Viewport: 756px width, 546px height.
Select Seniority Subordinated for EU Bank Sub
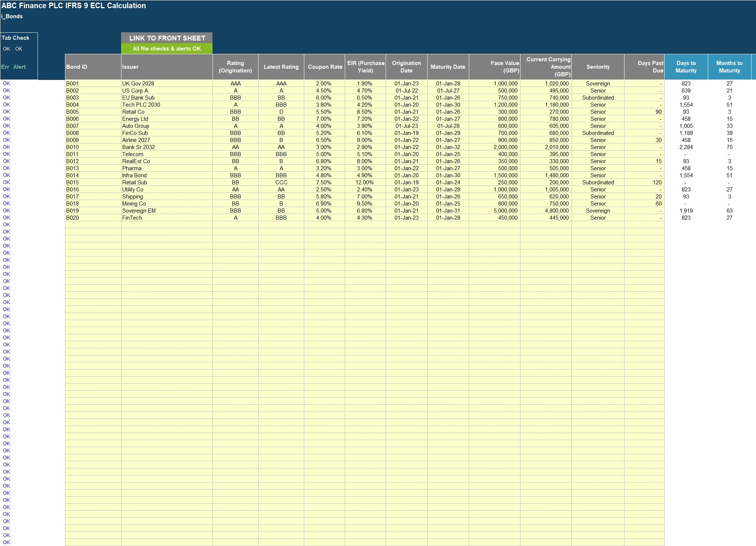(x=598, y=97)
